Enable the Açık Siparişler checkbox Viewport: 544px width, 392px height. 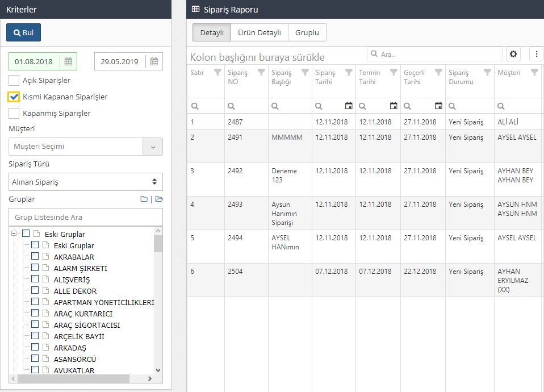pyautogui.click(x=14, y=81)
